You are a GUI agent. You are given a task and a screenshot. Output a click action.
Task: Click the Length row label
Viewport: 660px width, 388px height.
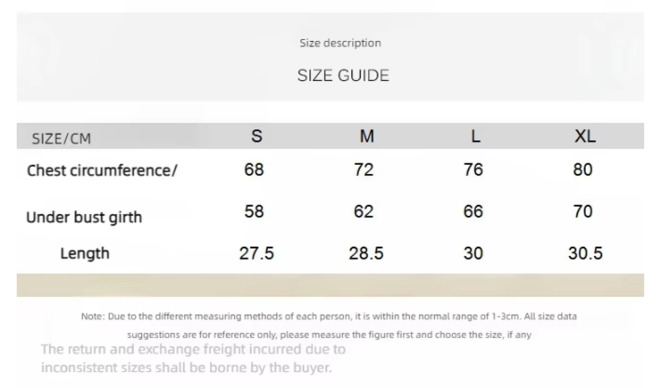click(x=85, y=253)
